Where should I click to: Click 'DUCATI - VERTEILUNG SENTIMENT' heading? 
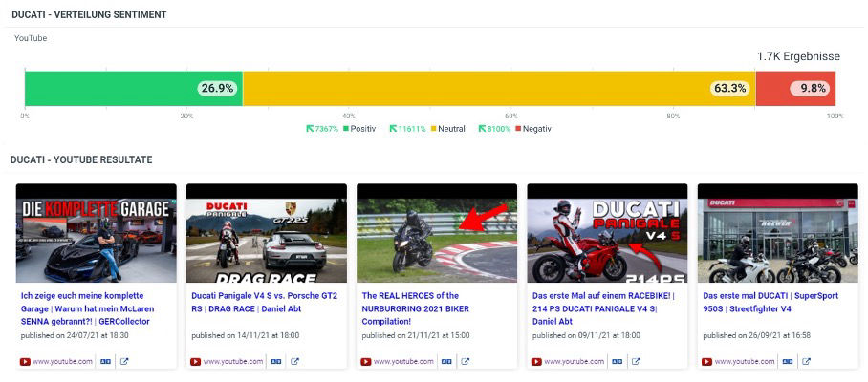tap(89, 15)
